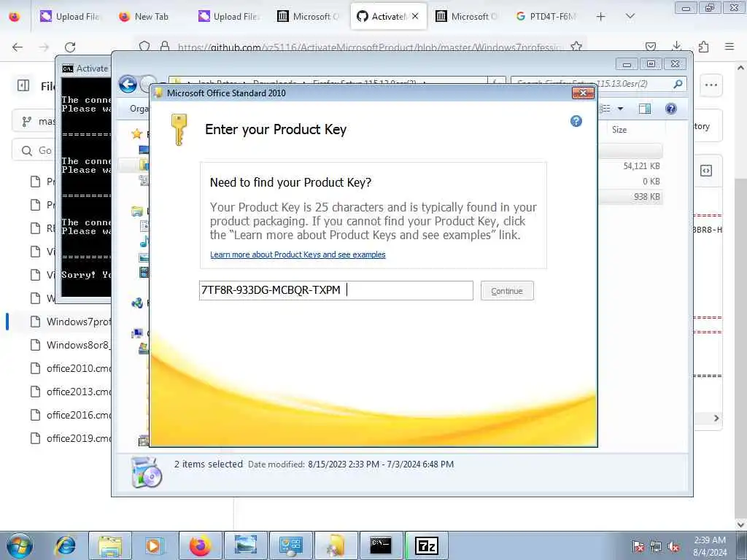Screen dimensions: 747x560
Task: Switch to second 'Microsoft O' browser tab
Action: point(466,16)
